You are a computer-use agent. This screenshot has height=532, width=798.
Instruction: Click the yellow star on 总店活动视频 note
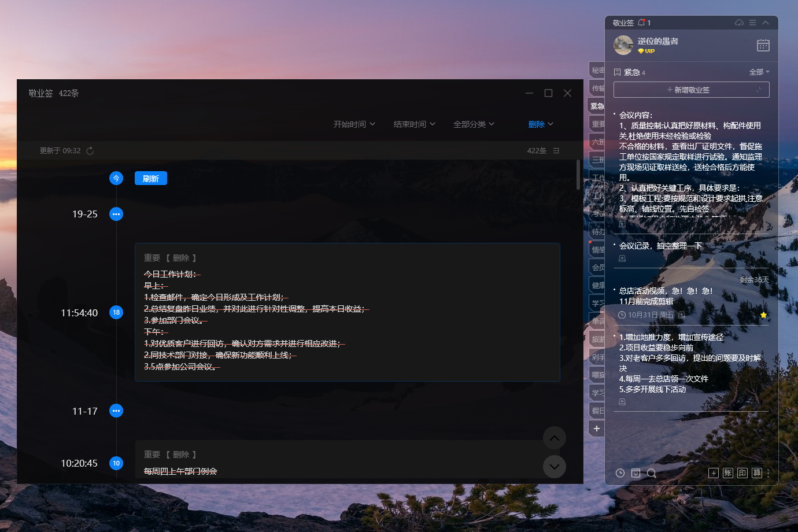tap(763, 315)
